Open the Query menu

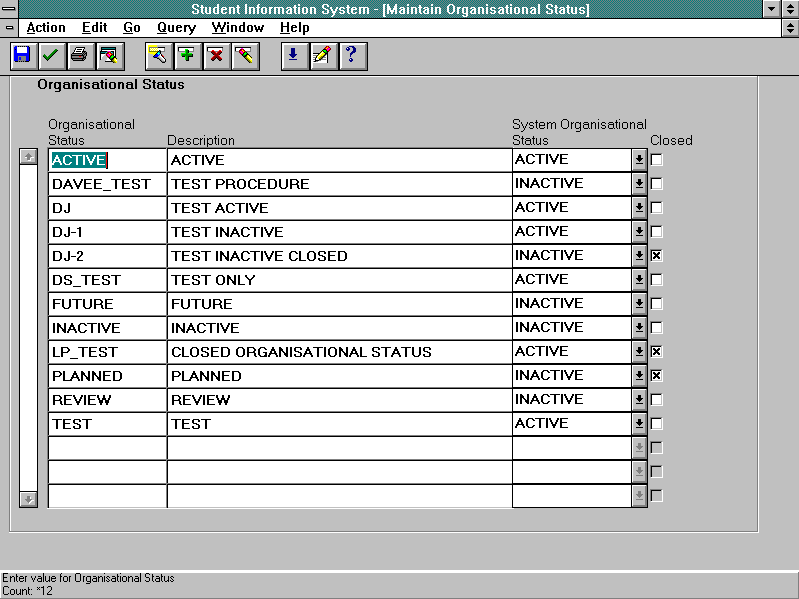tap(176, 28)
